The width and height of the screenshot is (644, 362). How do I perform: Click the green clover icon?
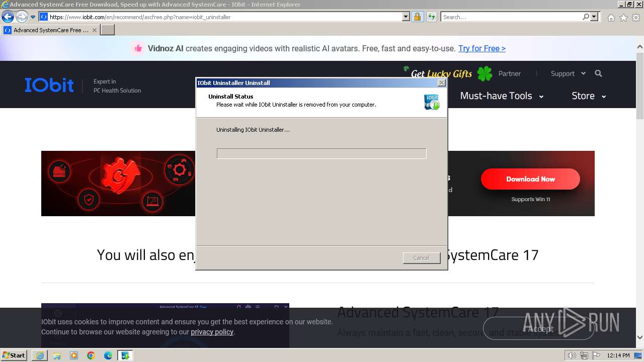(x=485, y=74)
